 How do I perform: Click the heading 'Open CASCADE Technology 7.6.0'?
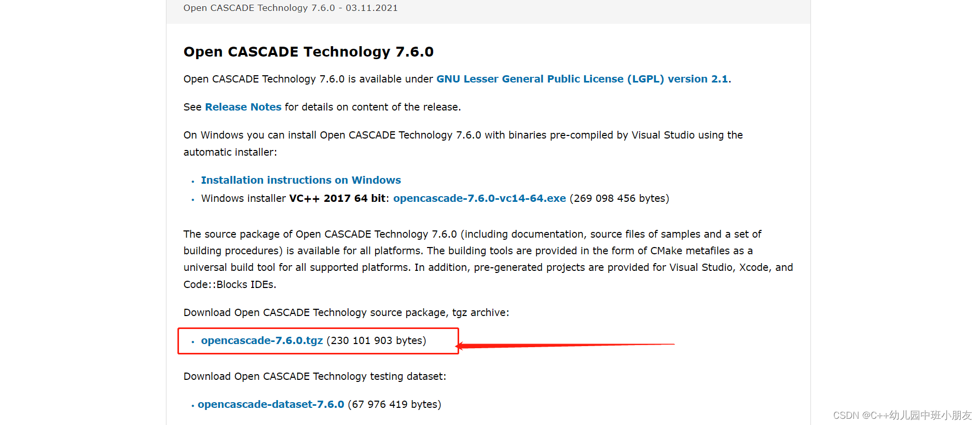pyautogui.click(x=308, y=52)
